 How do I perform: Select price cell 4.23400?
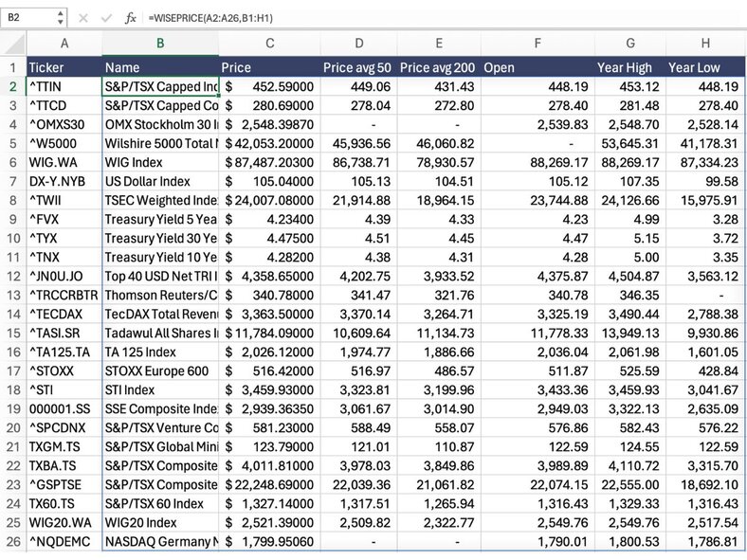[x=269, y=220]
